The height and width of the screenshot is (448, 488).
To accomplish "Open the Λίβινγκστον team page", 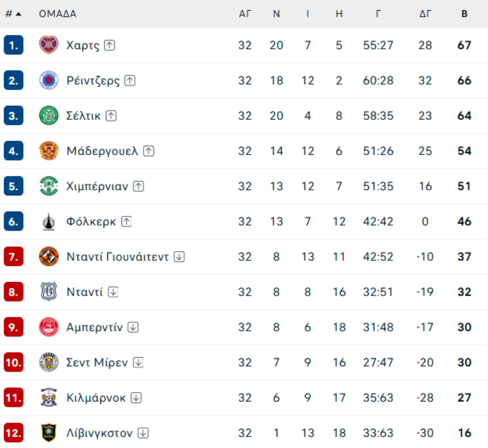I will [99, 433].
